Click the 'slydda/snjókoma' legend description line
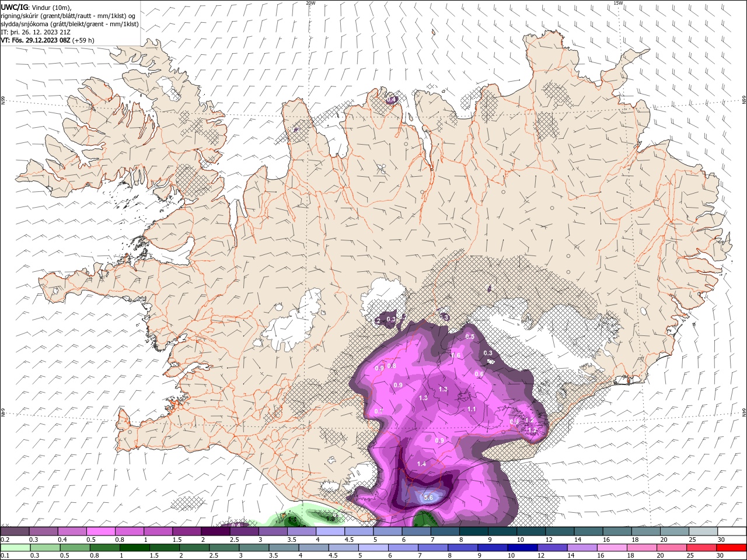This screenshot has height=560, width=747. tap(69, 24)
